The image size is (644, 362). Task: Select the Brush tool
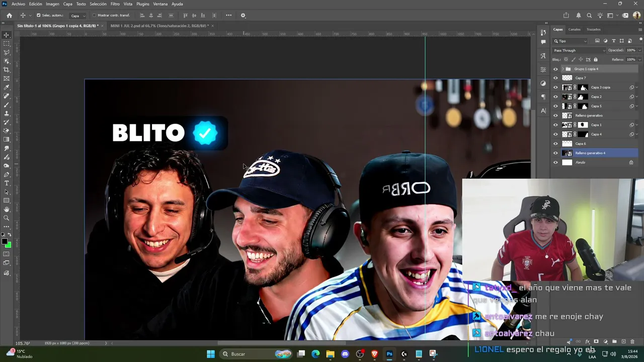coord(7,105)
